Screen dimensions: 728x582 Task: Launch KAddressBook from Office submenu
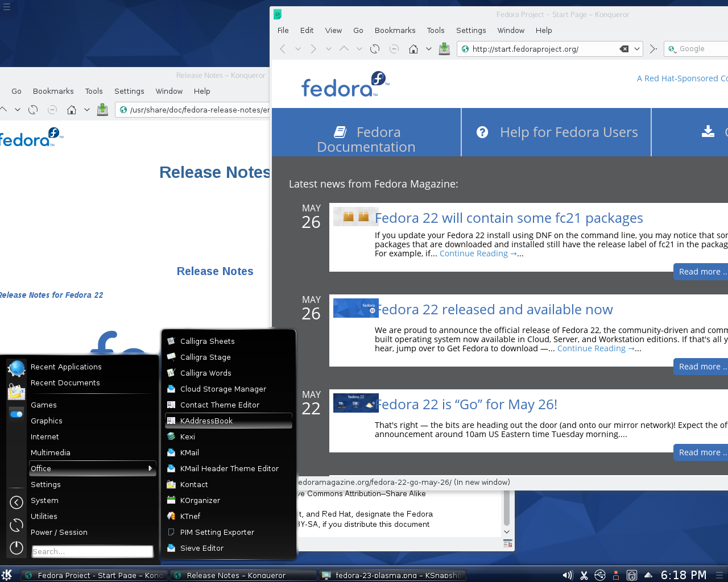click(x=229, y=421)
